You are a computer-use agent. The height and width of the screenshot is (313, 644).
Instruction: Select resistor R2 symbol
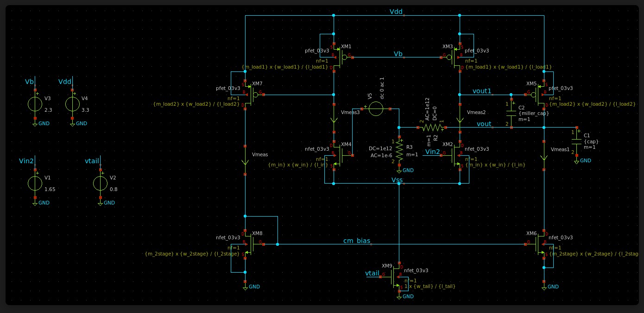point(432,127)
